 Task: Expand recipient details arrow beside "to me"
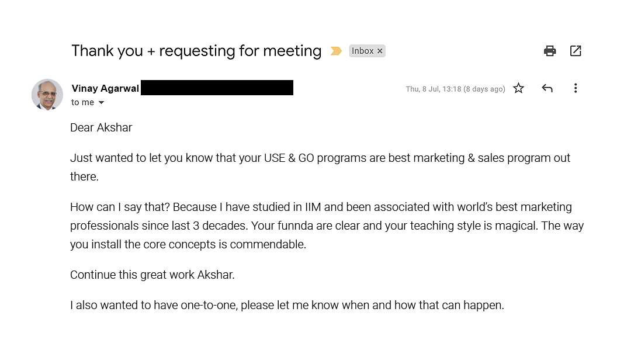(x=101, y=103)
